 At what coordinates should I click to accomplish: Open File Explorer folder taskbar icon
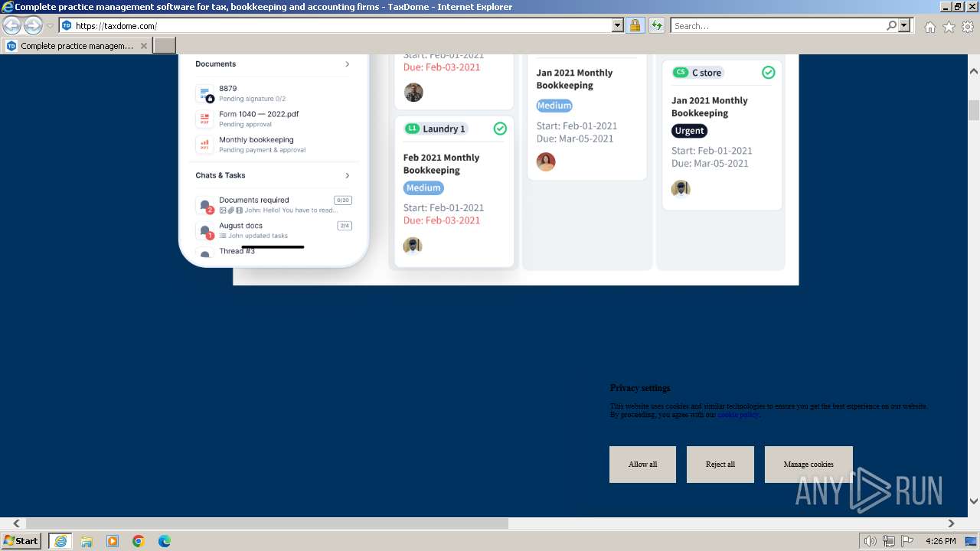(87, 541)
